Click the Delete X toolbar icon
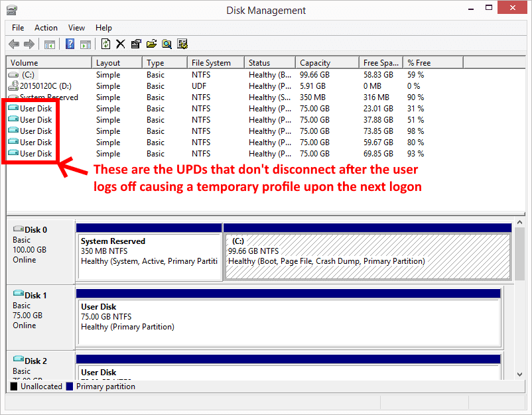The image size is (532, 415). coord(121,44)
